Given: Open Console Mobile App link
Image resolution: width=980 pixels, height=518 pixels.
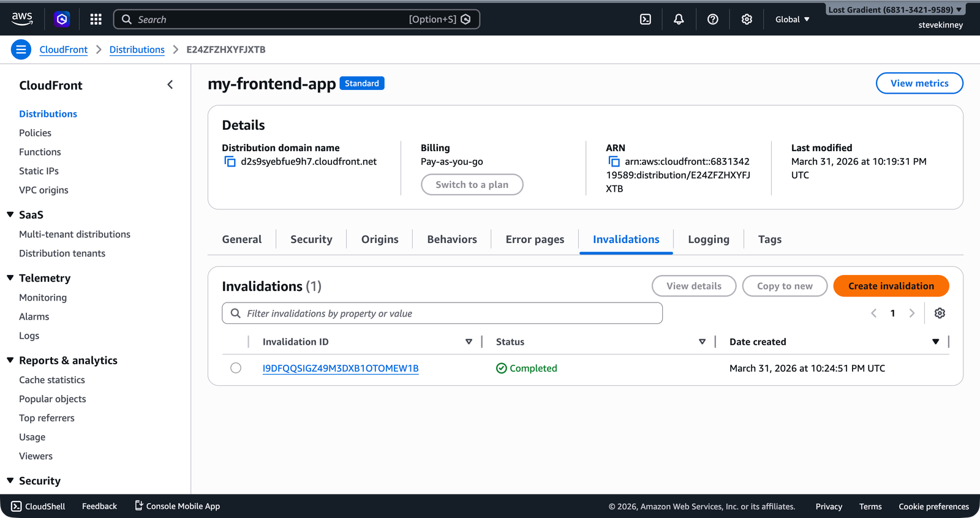Looking at the screenshot, I should [x=177, y=506].
